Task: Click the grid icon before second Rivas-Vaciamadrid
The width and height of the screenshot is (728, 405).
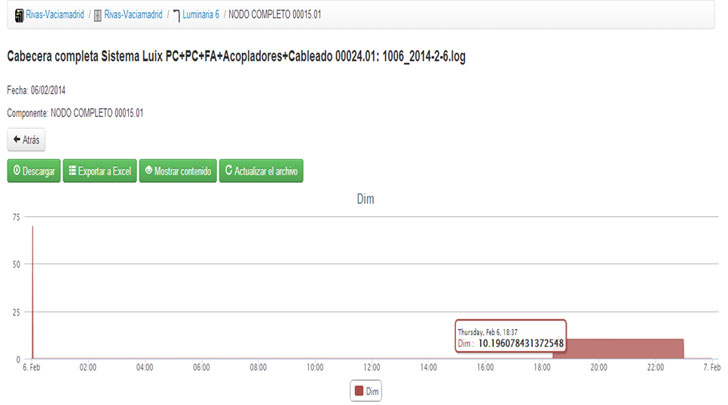Action: (98, 16)
